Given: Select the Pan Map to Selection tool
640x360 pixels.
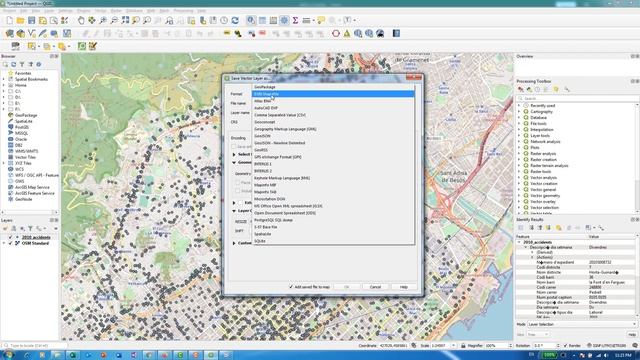Looking at the screenshot, I should 92,20.
